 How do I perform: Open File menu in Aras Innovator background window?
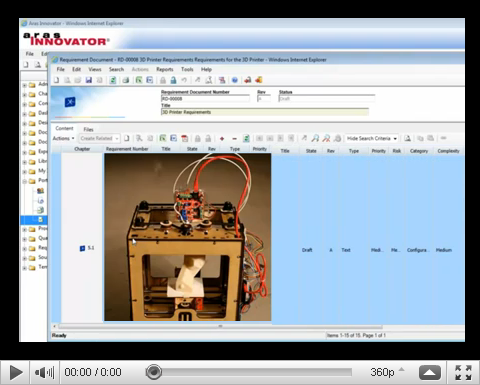[x=30, y=54]
